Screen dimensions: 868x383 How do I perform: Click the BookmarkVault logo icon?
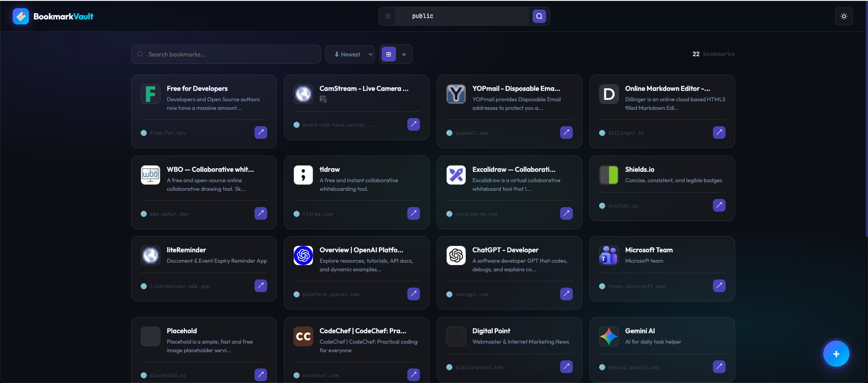[x=21, y=16]
